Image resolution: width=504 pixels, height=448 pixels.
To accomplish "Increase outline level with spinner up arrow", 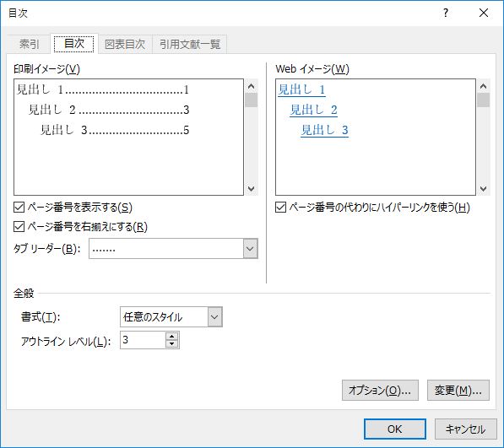I will 172,337.
